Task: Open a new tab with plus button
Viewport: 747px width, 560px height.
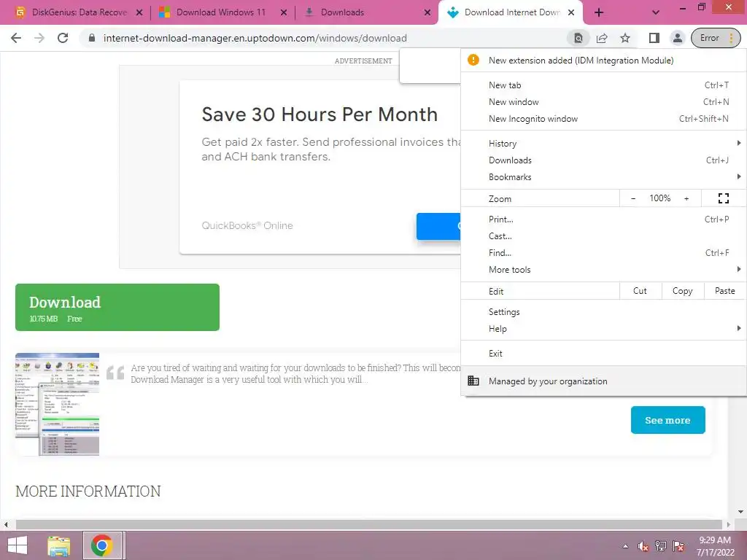Action: (599, 13)
